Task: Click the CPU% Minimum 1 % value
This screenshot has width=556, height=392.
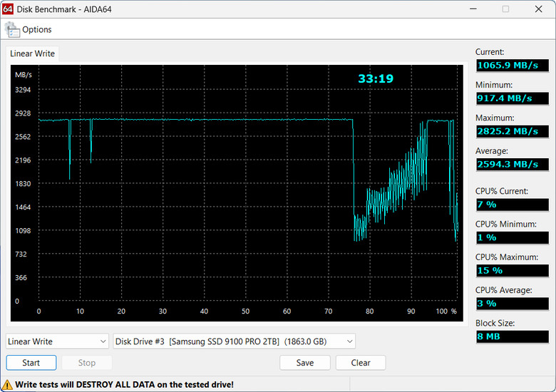Action: pos(513,237)
